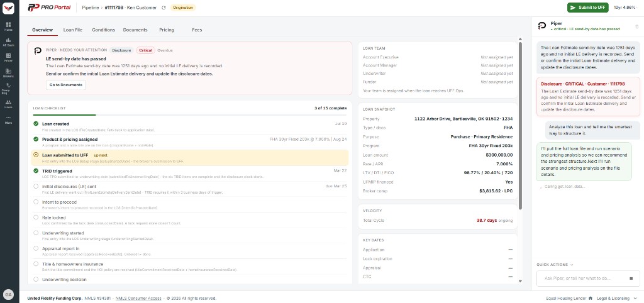Click the 3 of 15 complete counter

pyautogui.click(x=330, y=108)
